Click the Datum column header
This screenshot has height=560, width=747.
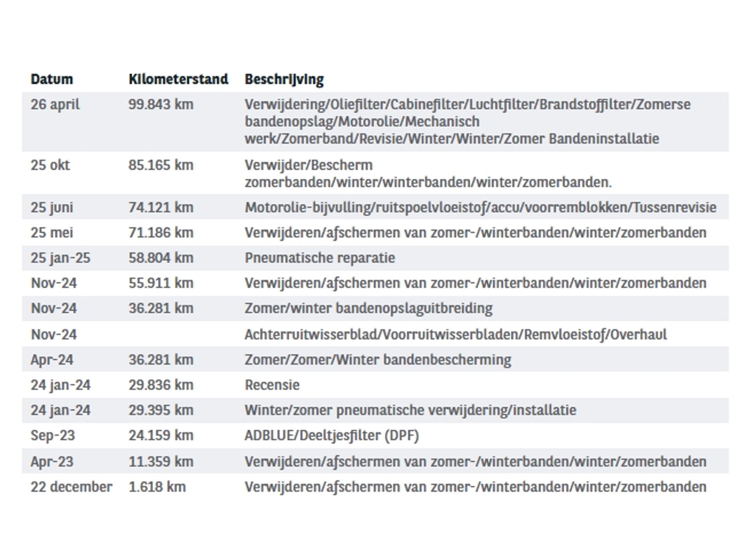pyautogui.click(x=52, y=79)
